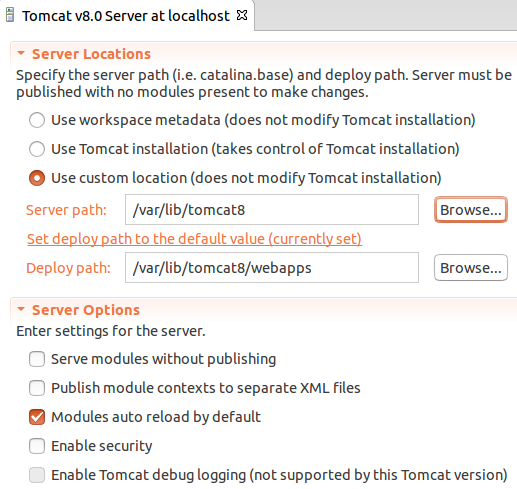This screenshot has width=517, height=489.
Task: Select Use workspace metadata option
Action: click(37, 120)
